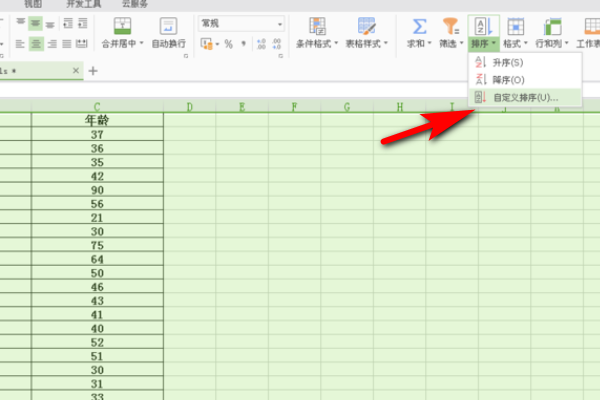Viewport: 600px width, 400px height.
Task: Align text to the right
Action: pos(52,44)
